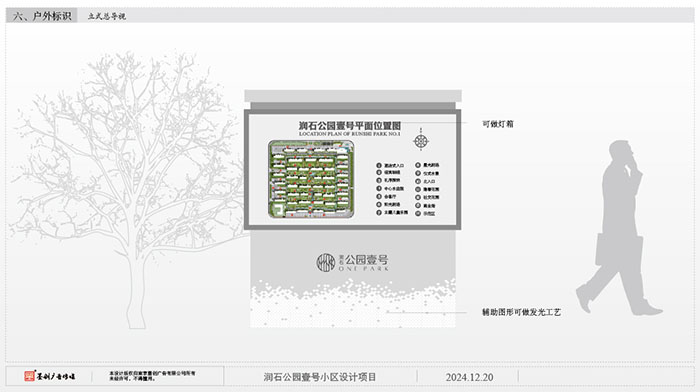
Task: Click the title '润石公园壹号平面位置图'
Action: tap(350, 125)
